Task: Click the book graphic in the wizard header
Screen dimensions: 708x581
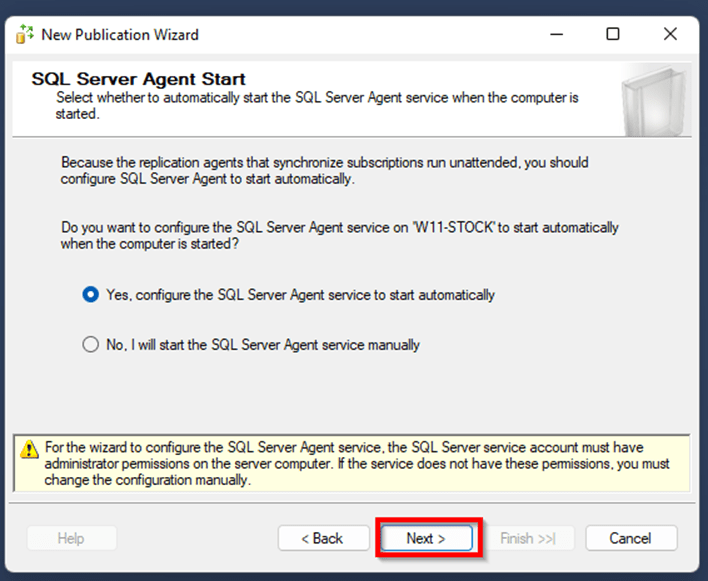Action: (654, 101)
